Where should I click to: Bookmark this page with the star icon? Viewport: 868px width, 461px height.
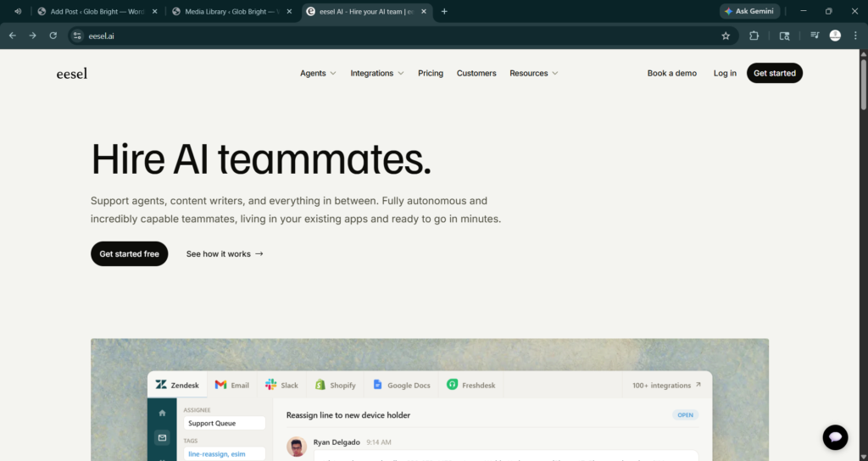coord(726,36)
